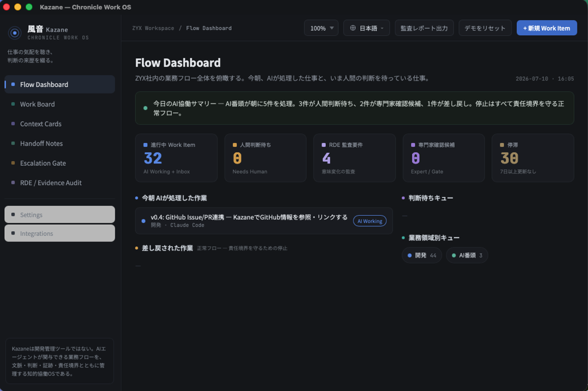Click the Flow Dashboard page title
Screen dimensions: 588x391
(178, 62)
